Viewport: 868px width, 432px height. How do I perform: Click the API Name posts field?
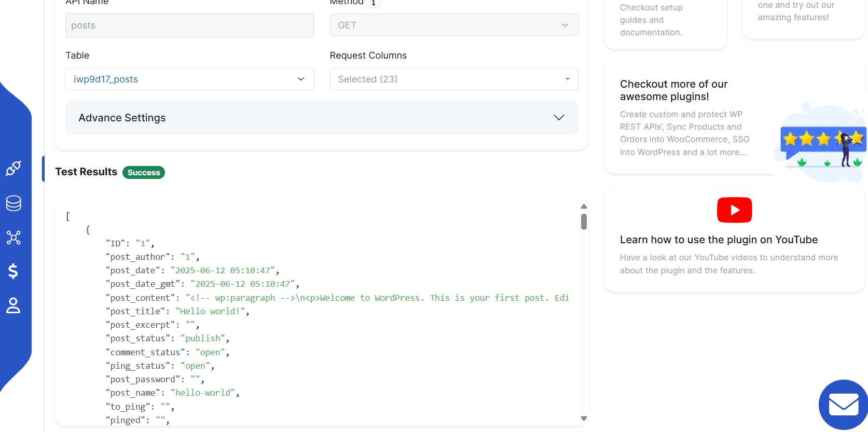(190, 25)
